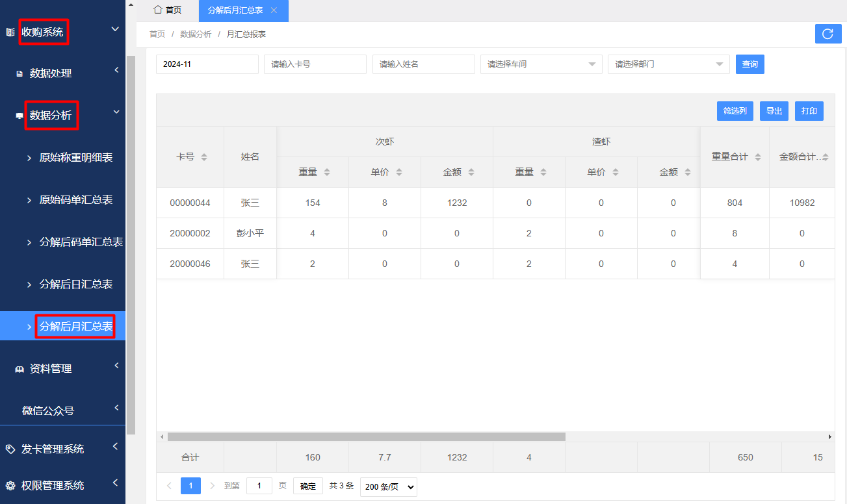This screenshot has height=504, width=847.
Task: Click the 数据处理 menu icon
Action: click(x=20, y=74)
